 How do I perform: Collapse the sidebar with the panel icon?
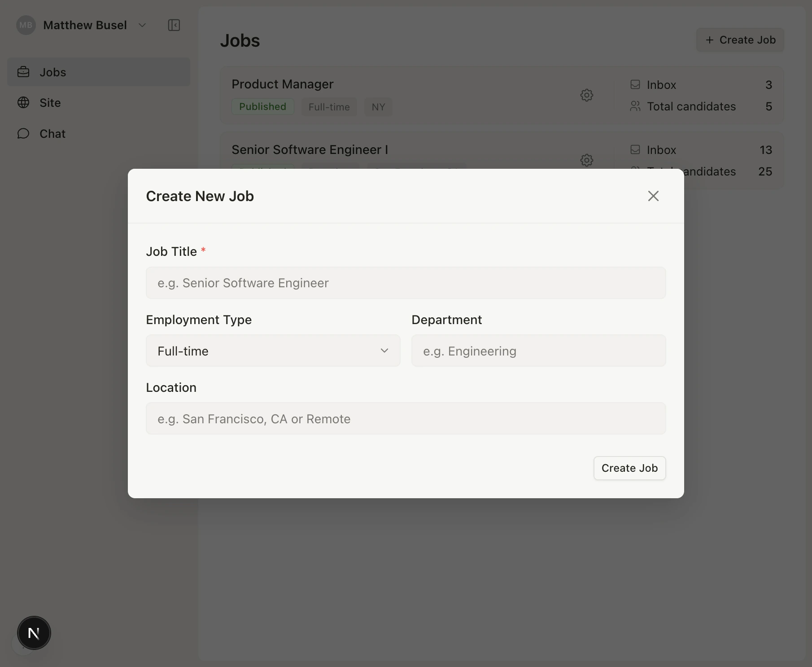(x=174, y=25)
